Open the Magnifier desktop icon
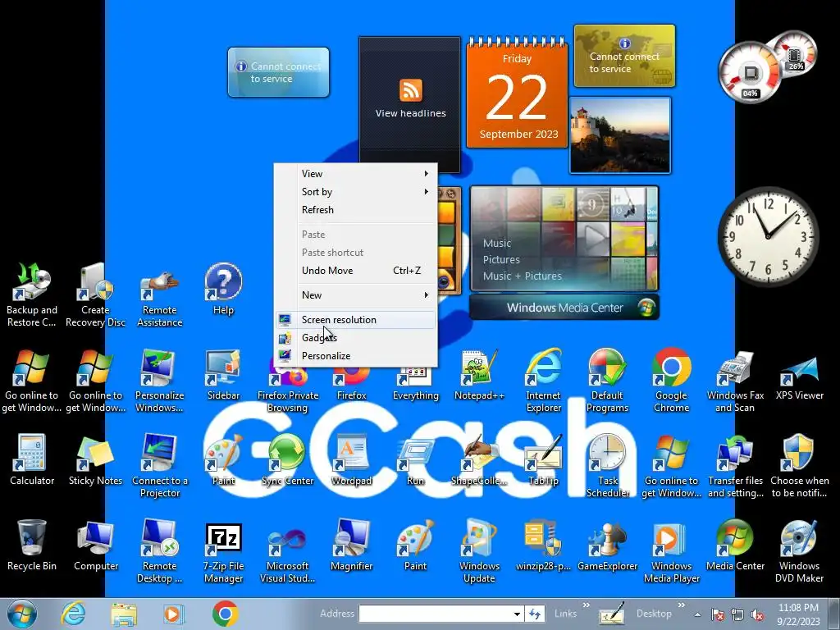 tap(351, 545)
